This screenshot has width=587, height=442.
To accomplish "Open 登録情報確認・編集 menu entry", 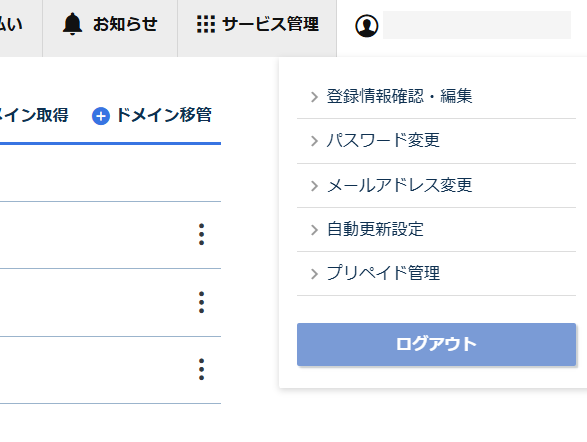I will [x=436, y=97].
